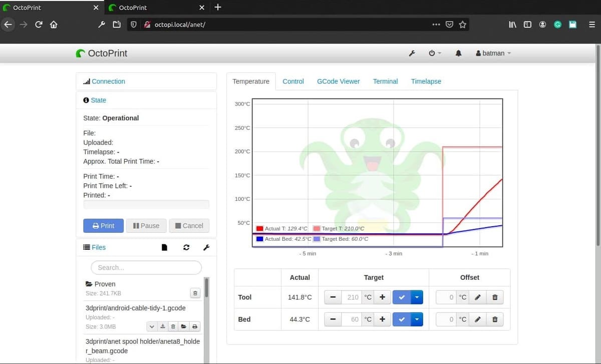Select the android-cable-tidy-1.gcode file name

pos(136,307)
